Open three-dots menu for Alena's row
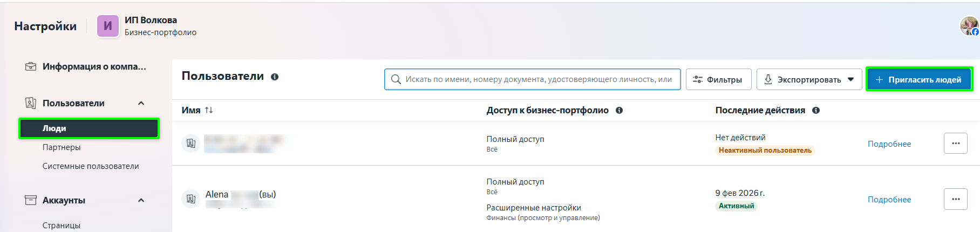Image resolution: width=980 pixels, height=232 pixels. click(x=955, y=199)
